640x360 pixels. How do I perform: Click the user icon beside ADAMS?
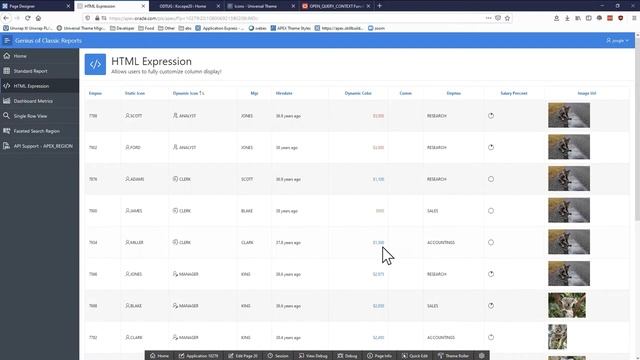(127, 179)
